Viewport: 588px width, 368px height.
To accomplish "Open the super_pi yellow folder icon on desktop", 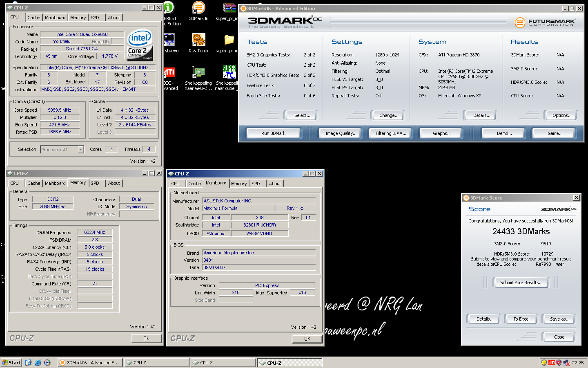I will 229,40.
